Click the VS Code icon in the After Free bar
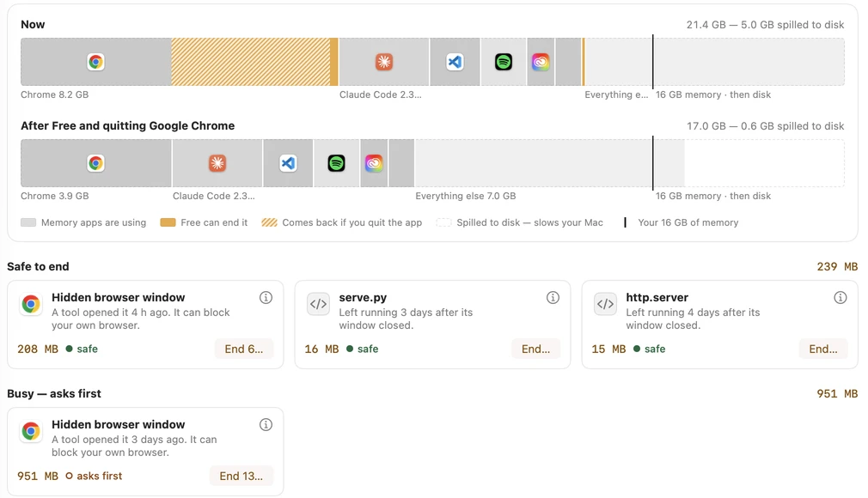The image size is (868, 498). point(288,163)
